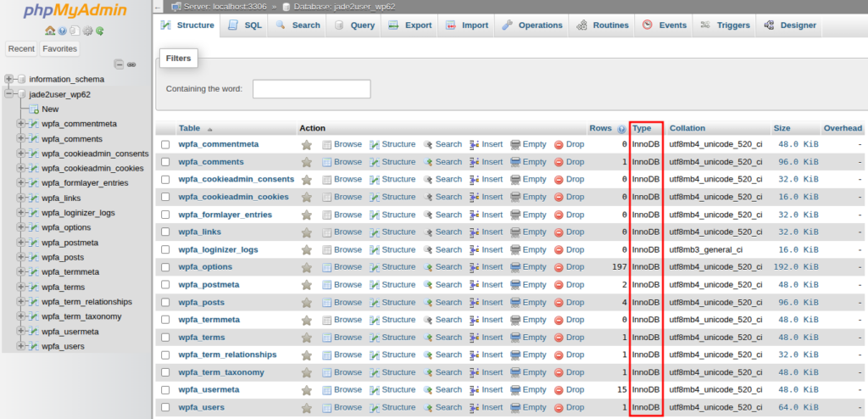Click Insert for wpfa_terms

[x=486, y=338]
